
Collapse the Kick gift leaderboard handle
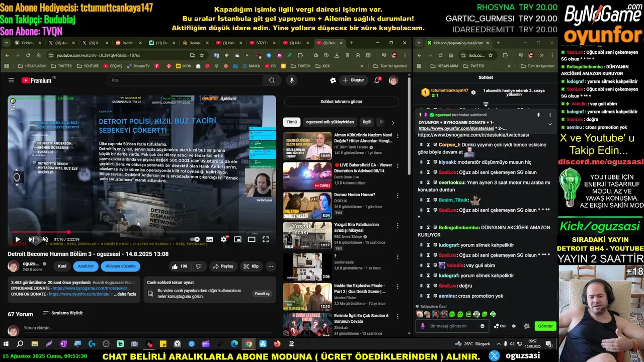tap(486, 104)
